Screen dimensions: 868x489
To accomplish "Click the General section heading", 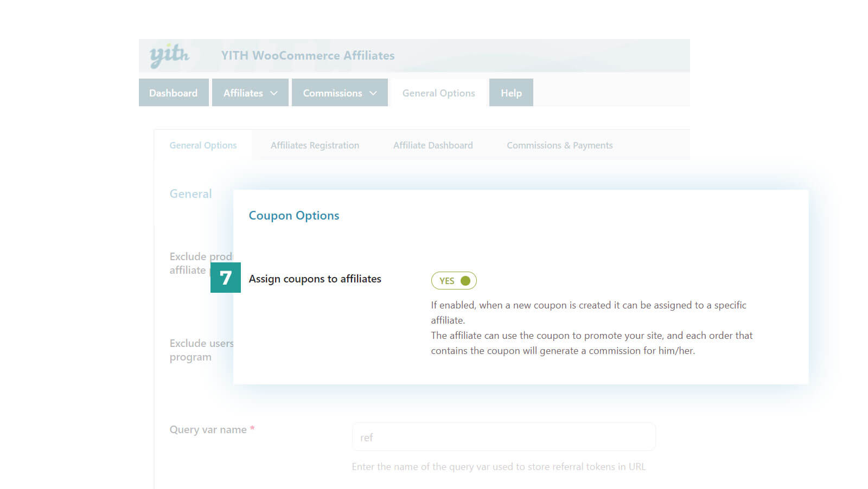I will [190, 194].
